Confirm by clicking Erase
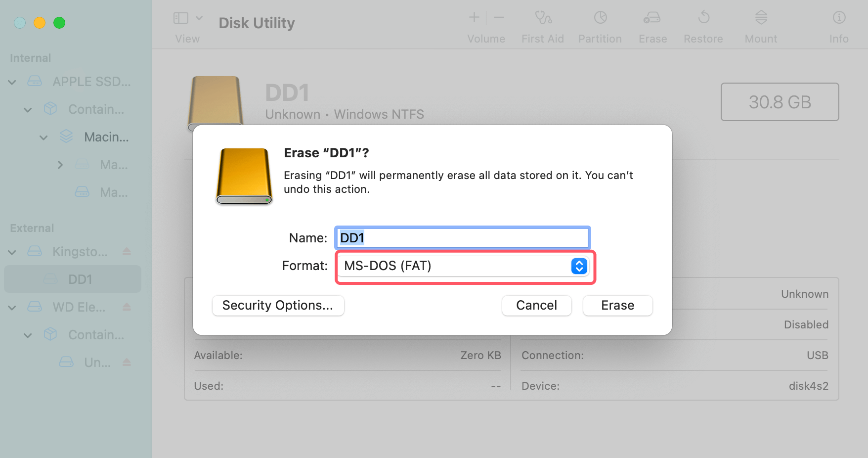Viewport: 868px width, 458px height. coord(617,305)
